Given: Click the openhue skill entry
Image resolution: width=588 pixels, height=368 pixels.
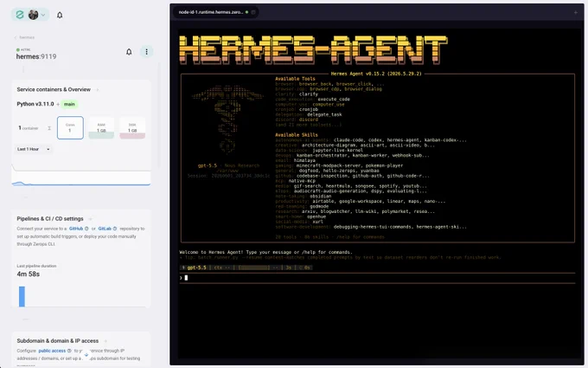Looking at the screenshot, I should pos(316,216).
